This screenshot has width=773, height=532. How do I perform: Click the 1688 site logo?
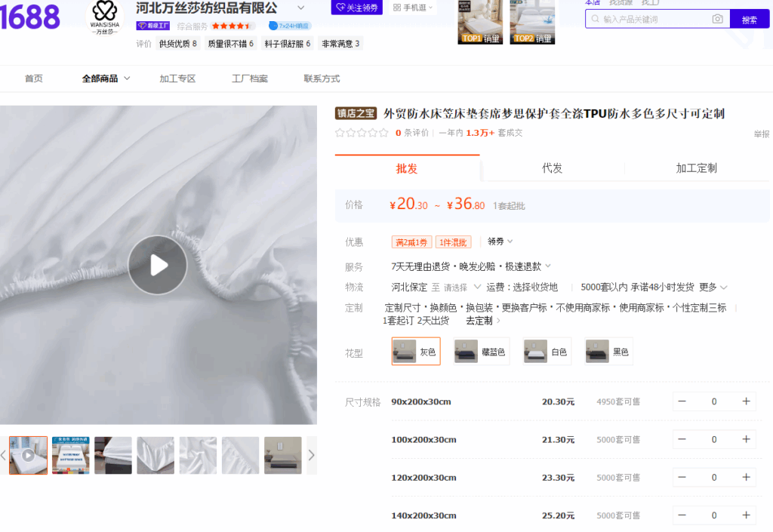coord(29,17)
